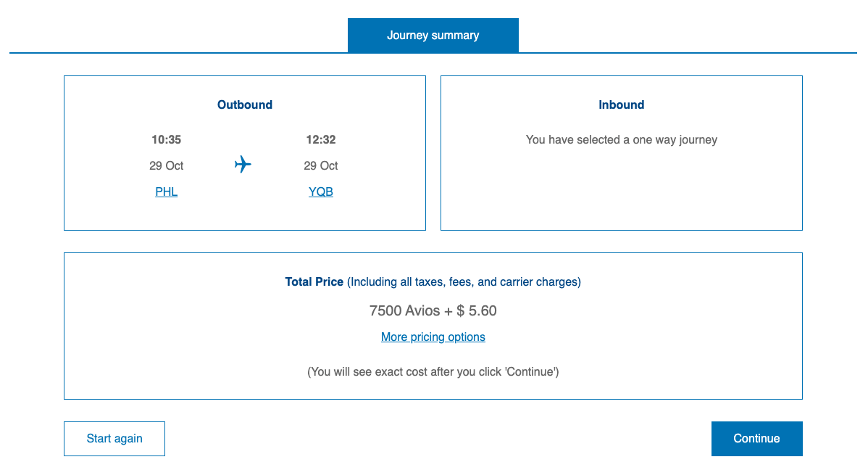
Task: Click the exact cost notice text
Action: pyautogui.click(x=433, y=371)
